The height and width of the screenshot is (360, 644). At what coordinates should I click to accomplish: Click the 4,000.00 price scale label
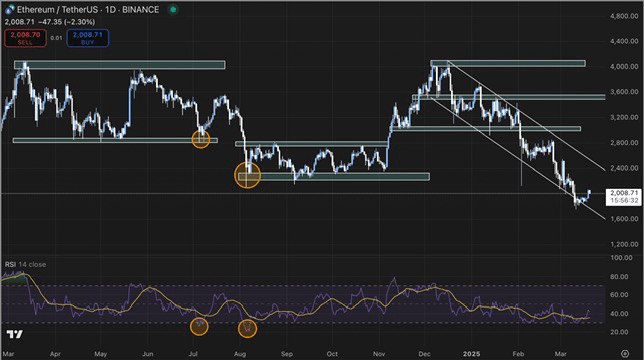click(x=624, y=66)
